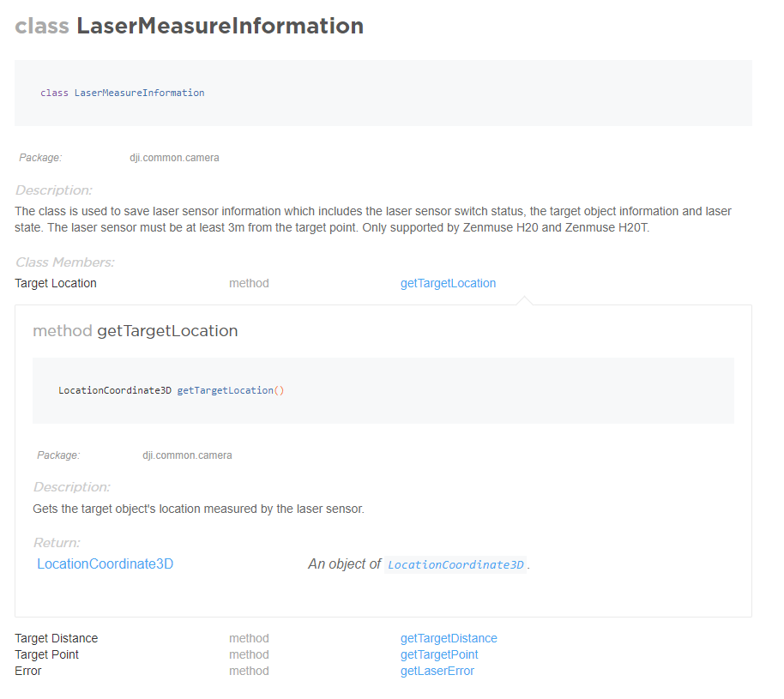Collapse the getTargetLocation method link
This screenshot has height=699, width=784.
click(x=448, y=283)
